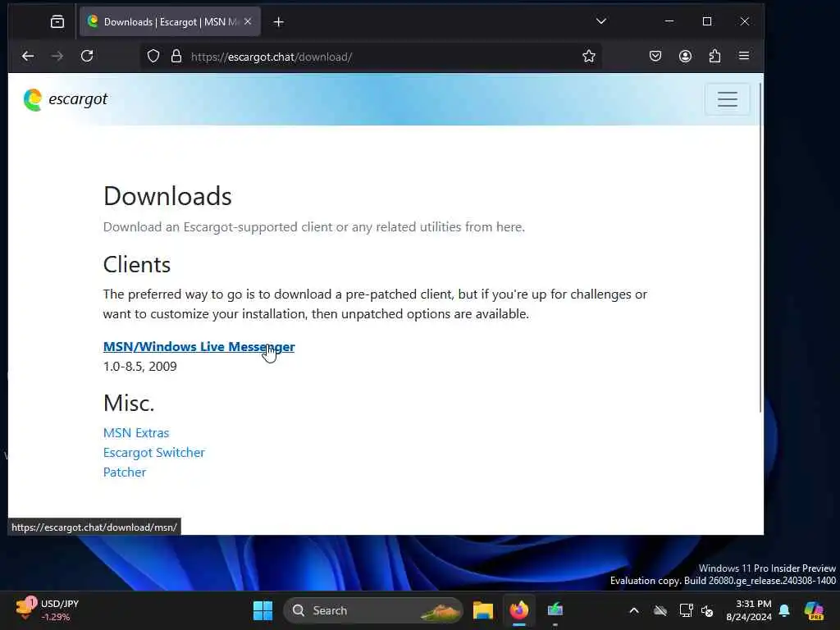
Task: Open the extensions puzzle icon
Action: coord(714,57)
